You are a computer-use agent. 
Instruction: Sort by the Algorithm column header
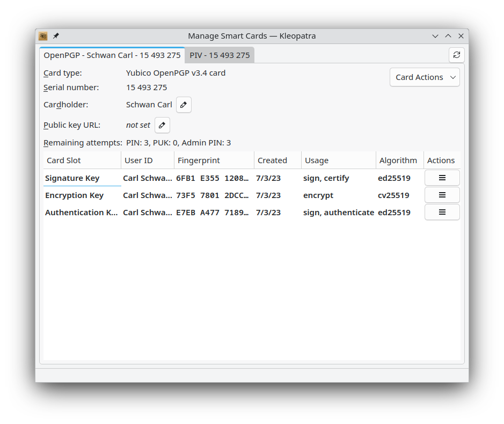pyautogui.click(x=400, y=160)
